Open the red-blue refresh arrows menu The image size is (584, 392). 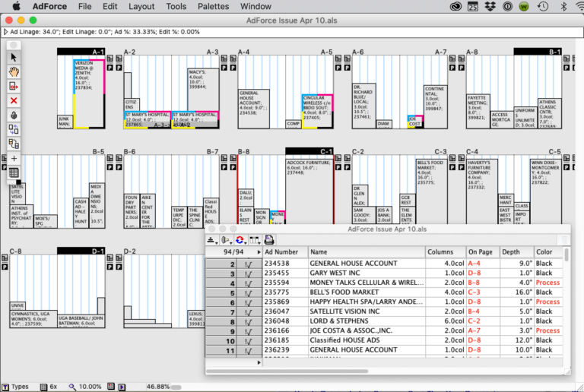(240, 240)
